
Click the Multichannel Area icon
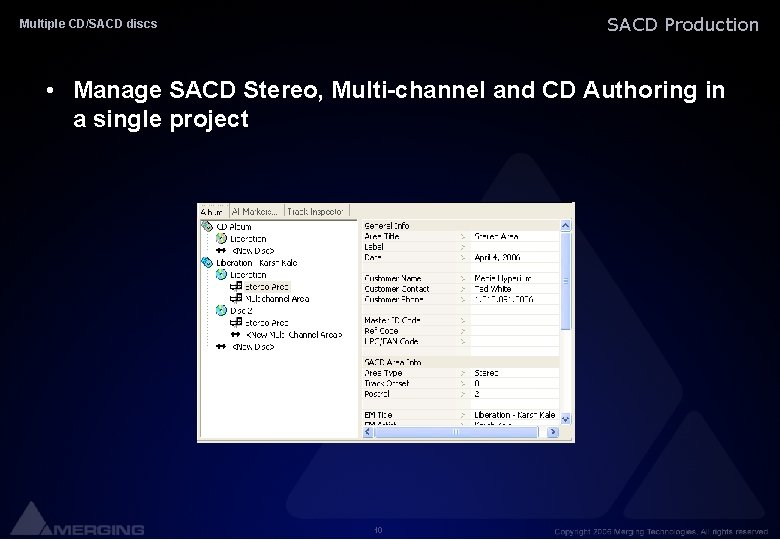236,298
